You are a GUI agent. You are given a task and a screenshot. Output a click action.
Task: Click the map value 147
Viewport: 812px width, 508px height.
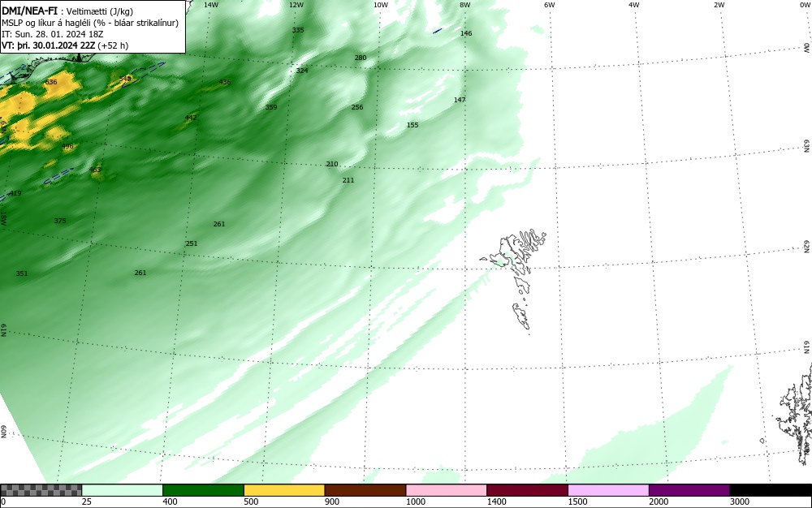[x=460, y=99]
